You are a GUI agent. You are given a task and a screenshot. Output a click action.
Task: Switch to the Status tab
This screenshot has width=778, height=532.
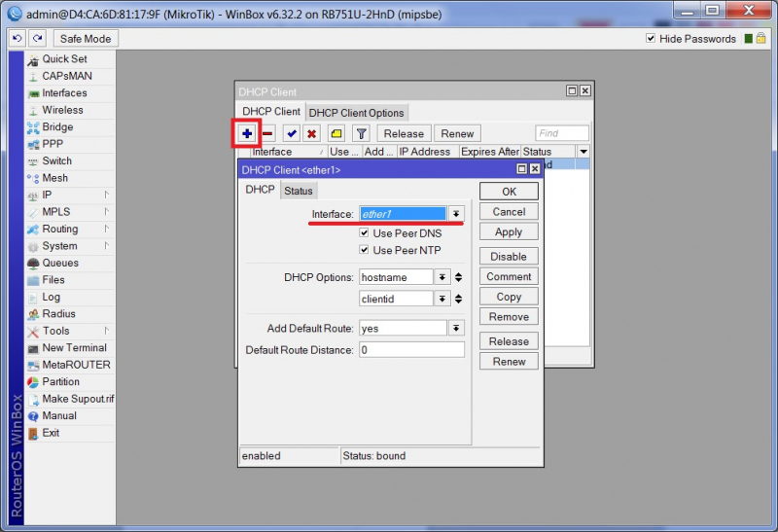pyautogui.click(x=299, y=191)
